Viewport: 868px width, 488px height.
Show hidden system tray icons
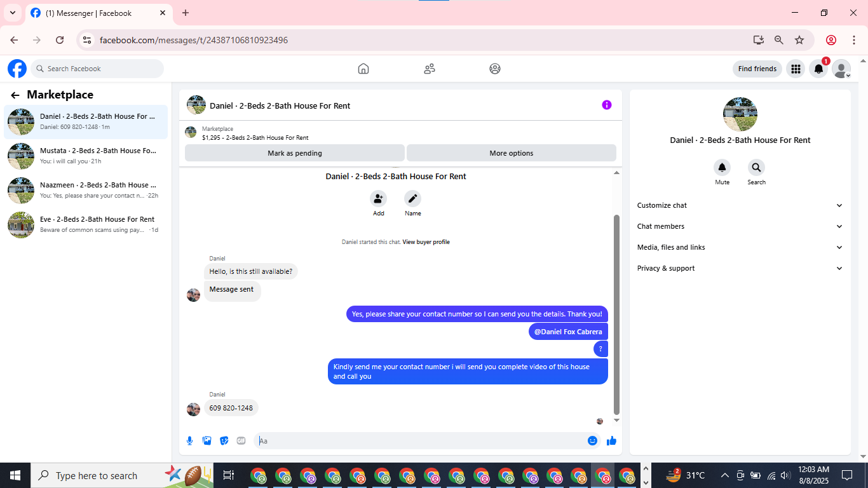tap(724, 475)
